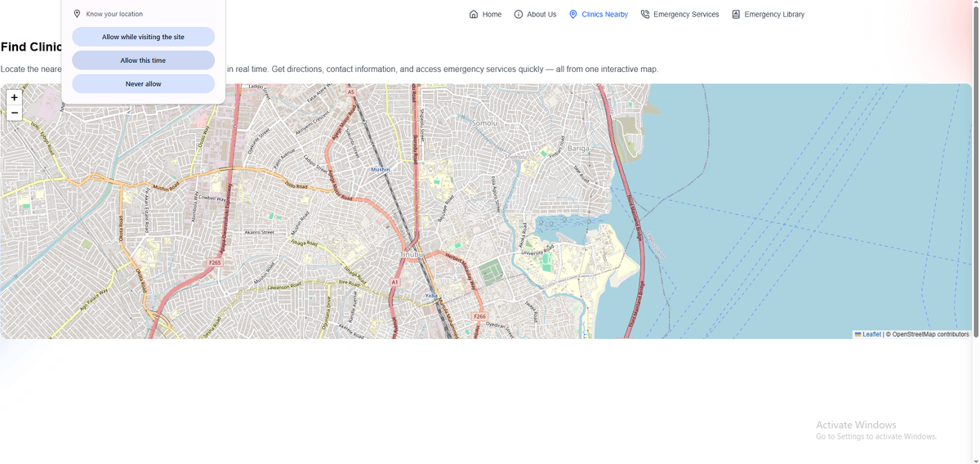Open the Emergency Services menu label
The image size is (980, 464).
point(686,14)
